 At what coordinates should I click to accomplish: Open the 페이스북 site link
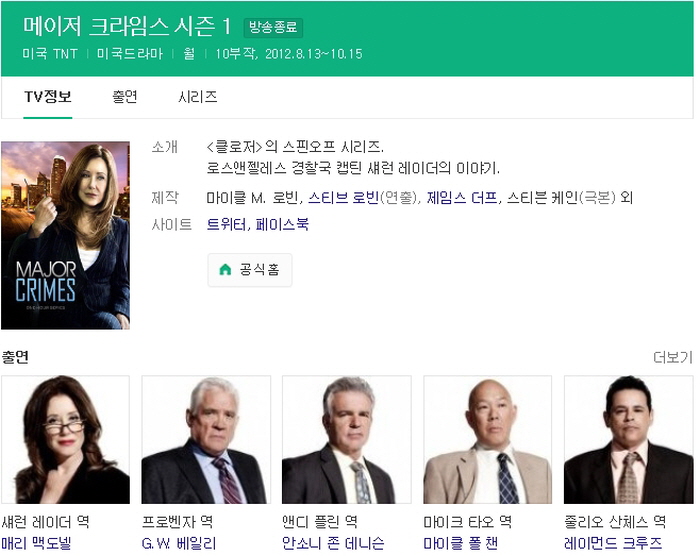pos(280,225)
